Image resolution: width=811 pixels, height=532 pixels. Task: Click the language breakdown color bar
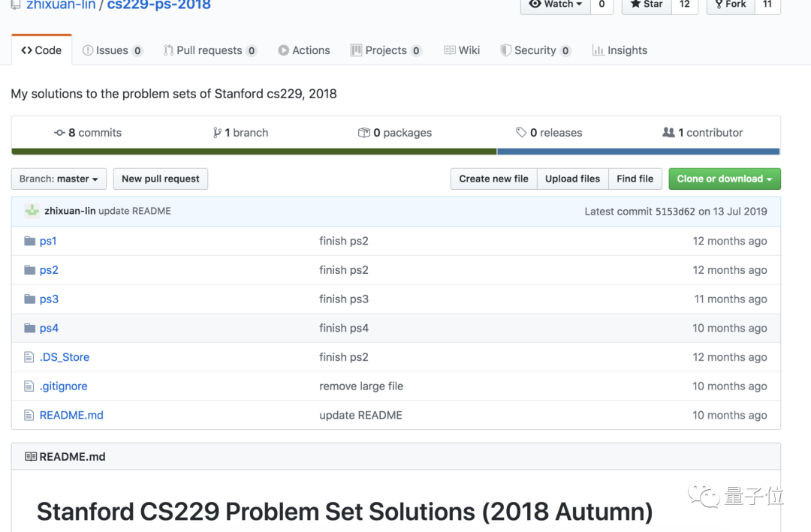point(396,152)
